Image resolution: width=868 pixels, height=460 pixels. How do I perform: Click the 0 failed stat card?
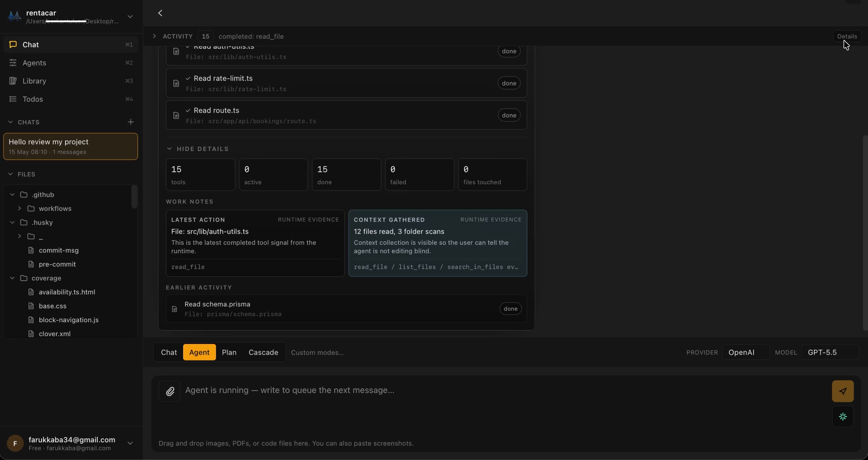click(420, 175)
